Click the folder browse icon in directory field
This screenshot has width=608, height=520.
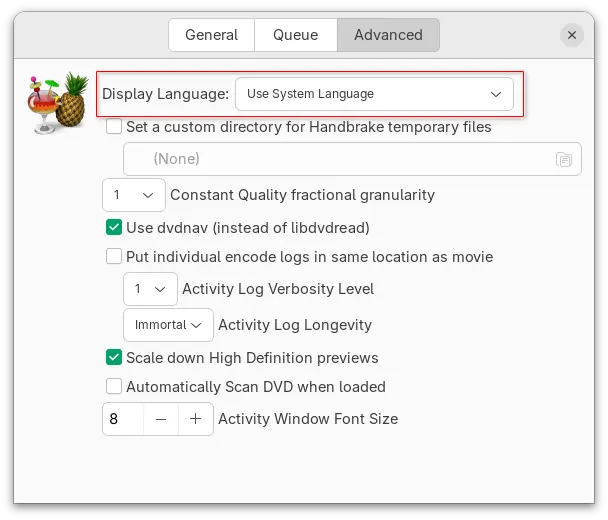click(x=564, y=159)
